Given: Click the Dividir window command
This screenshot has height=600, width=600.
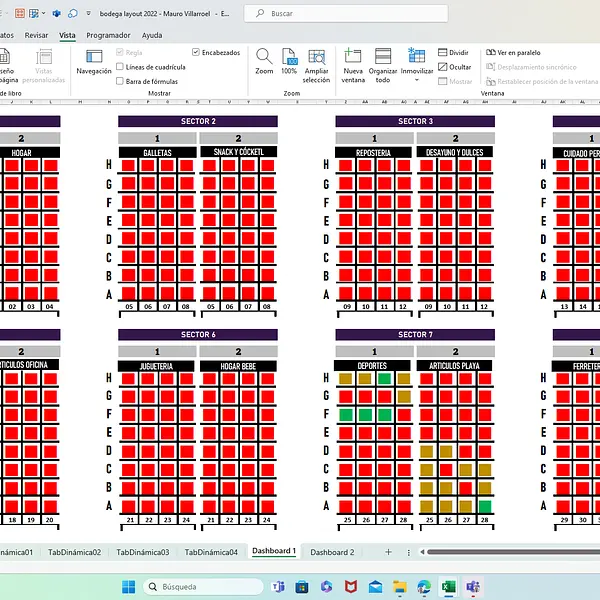Looking at the screenshot, I should (453, 52).
